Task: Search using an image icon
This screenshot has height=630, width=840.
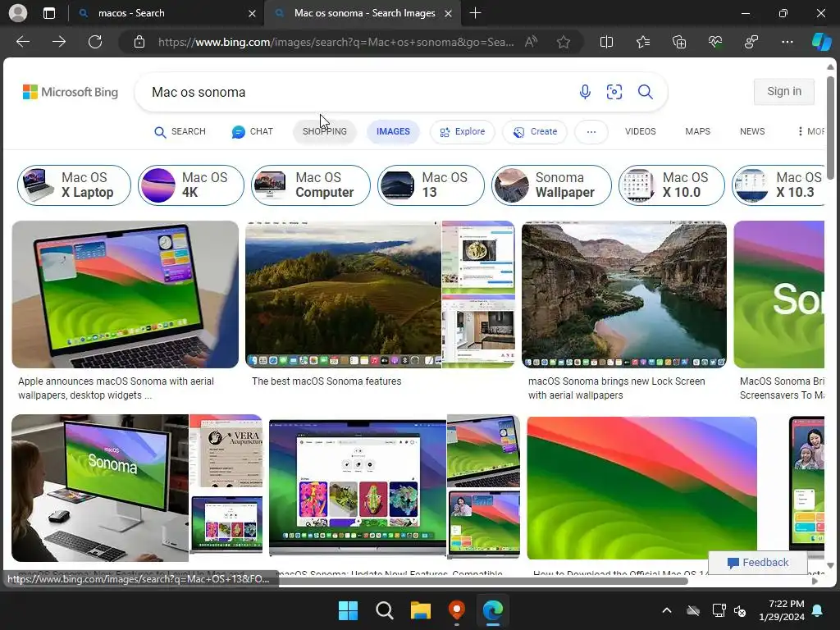Action: [x=614, y=92]
